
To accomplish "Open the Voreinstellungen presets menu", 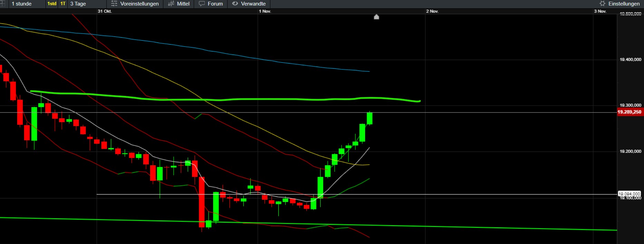I will coord(135,4).
